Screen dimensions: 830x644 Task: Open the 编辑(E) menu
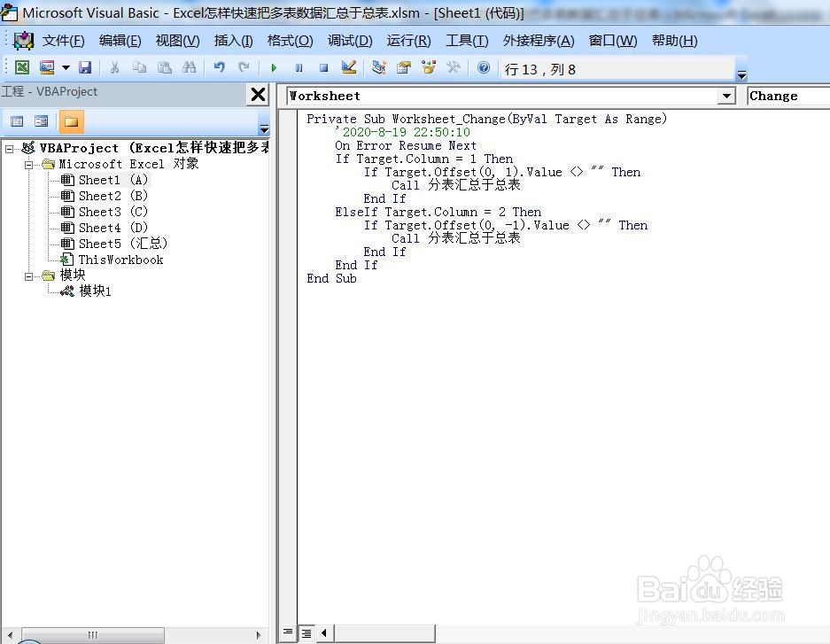[120, 41]
